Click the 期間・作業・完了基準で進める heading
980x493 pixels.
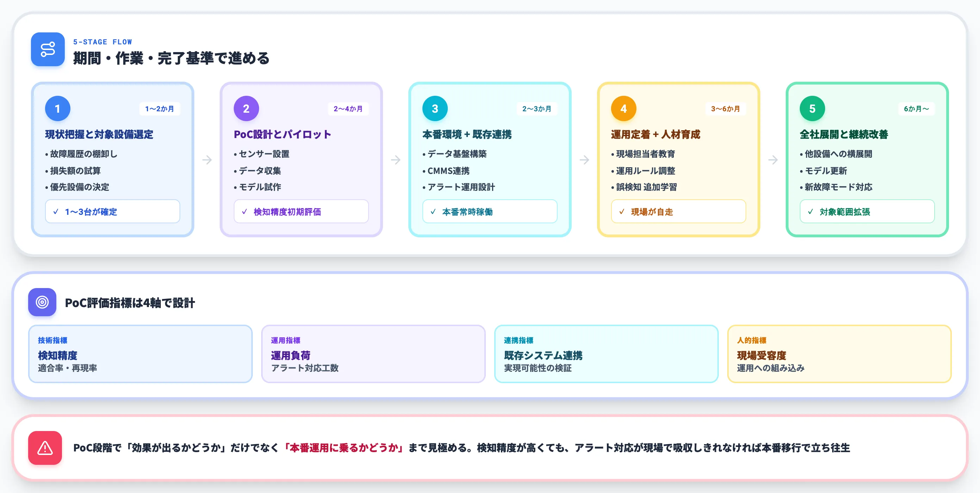tap(171, 58)
